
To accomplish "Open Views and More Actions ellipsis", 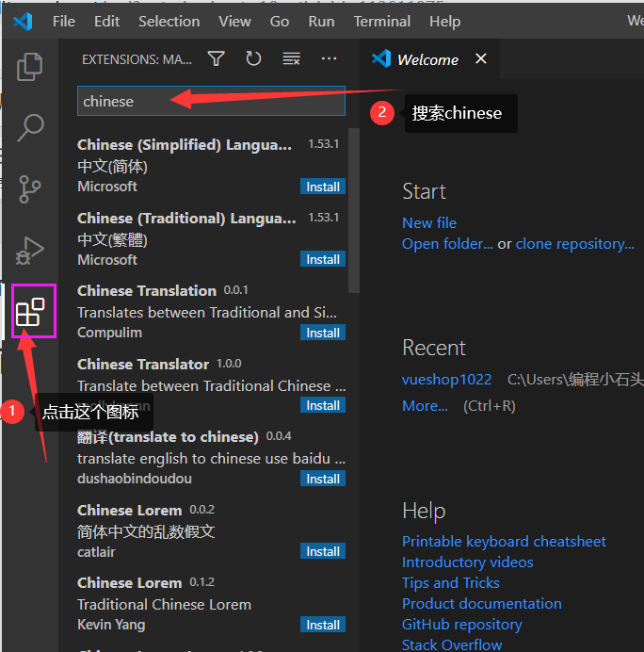I will click(330, 58).
